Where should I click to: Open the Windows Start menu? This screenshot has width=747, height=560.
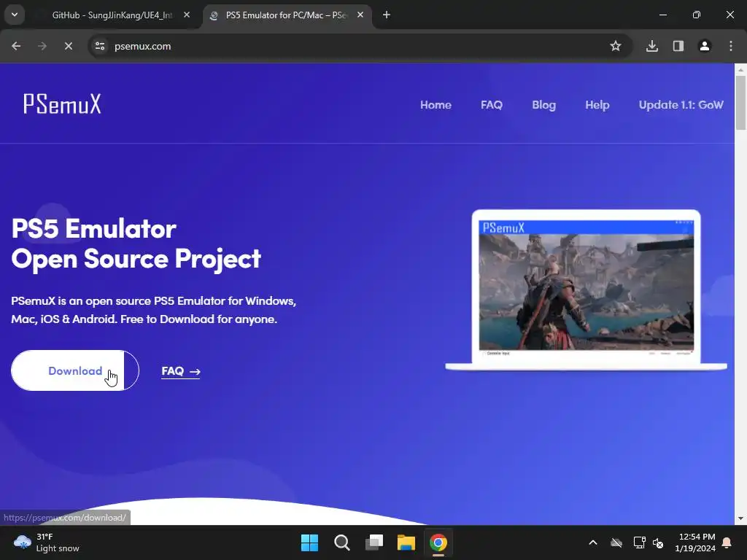coord(309,542)
